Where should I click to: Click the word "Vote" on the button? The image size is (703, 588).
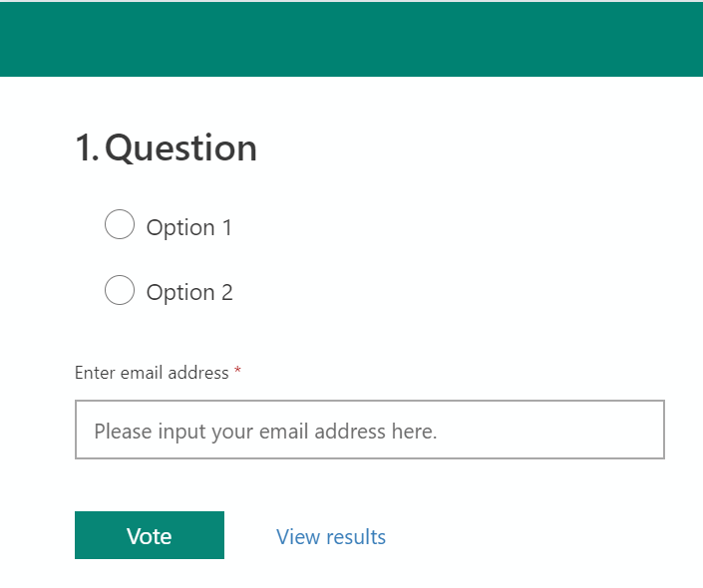(x=150, y=536)
